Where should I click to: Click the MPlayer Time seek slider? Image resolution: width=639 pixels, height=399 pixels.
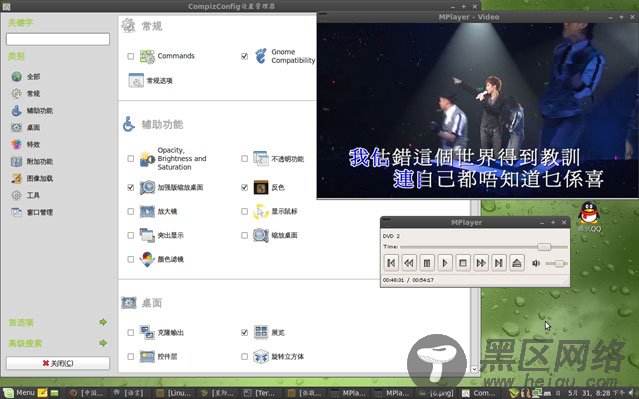tap(484, 247)
